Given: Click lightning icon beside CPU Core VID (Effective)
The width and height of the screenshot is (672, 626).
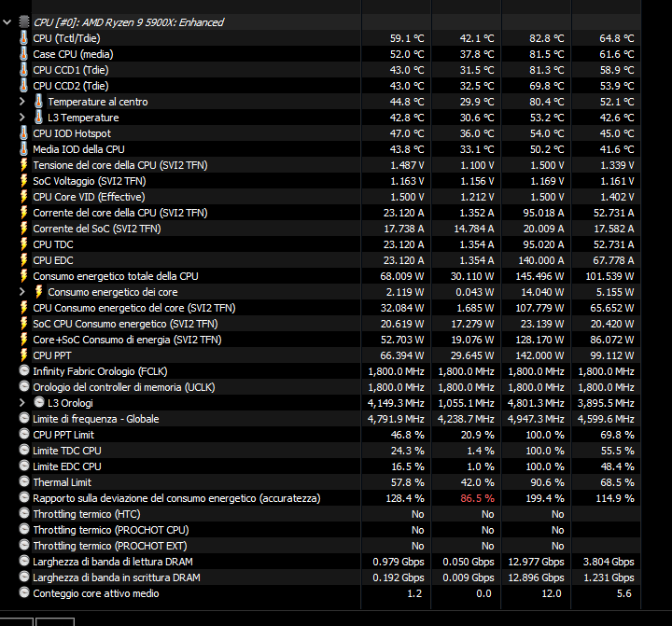Looking at the screenshot, I should (24, 197).
